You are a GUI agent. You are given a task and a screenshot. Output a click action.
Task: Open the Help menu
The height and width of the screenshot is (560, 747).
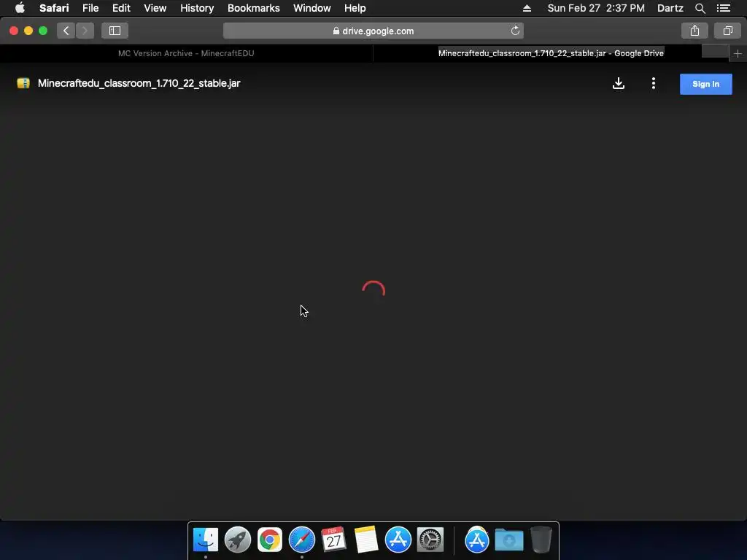click(x=355, y=8)
